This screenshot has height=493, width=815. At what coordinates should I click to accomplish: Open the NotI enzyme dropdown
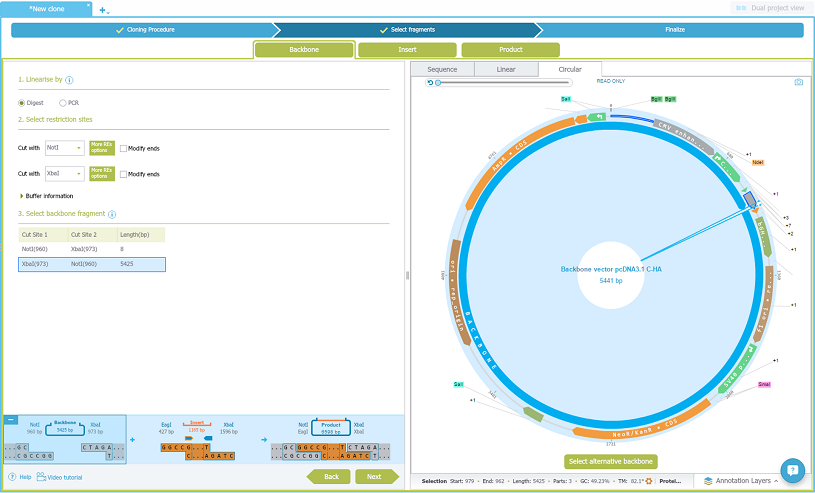point(64,148)
